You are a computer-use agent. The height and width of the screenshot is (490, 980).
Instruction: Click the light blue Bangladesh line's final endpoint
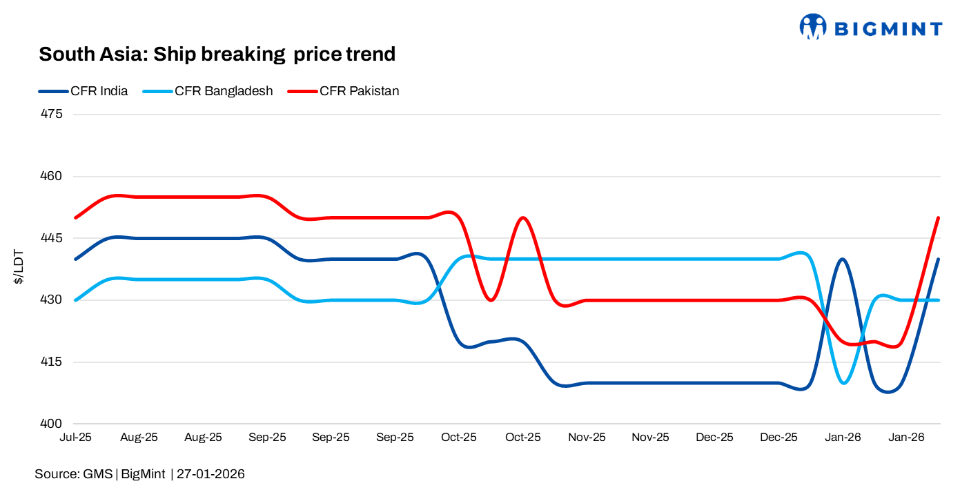click(939, 300)
